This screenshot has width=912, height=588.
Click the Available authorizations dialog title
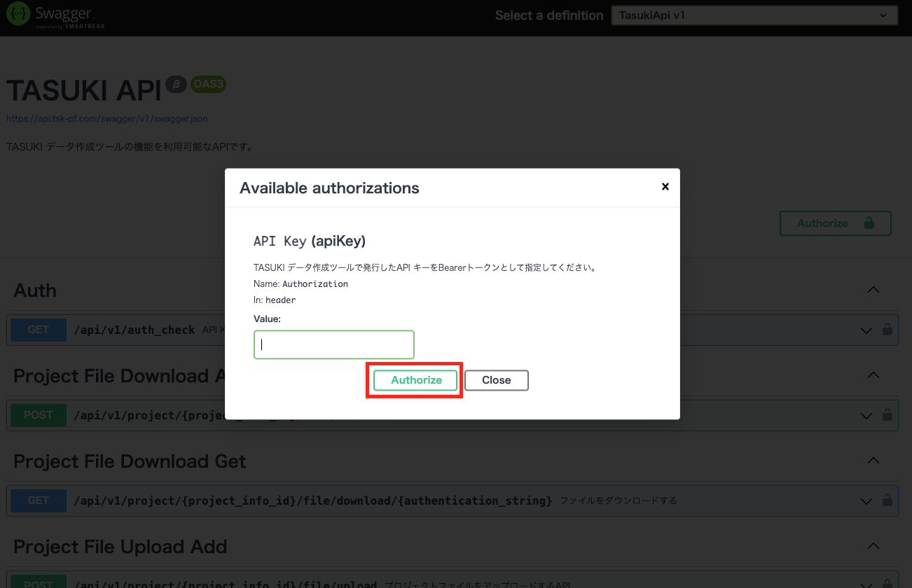coord(329,188)
